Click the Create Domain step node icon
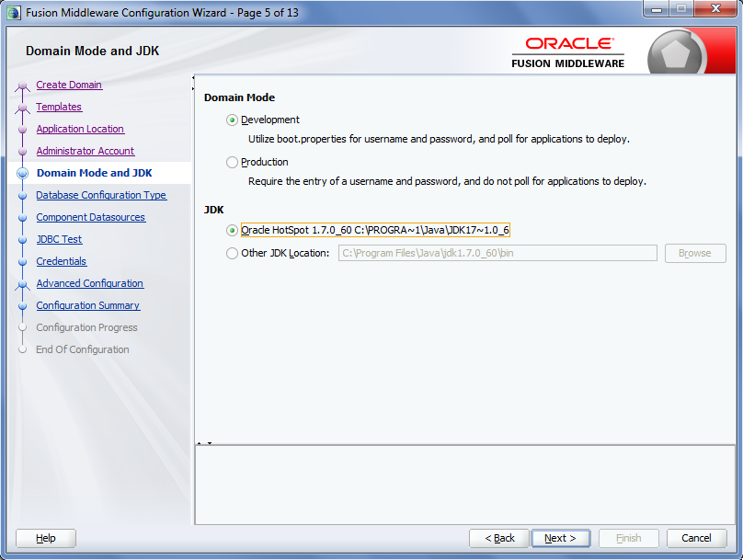The width and height of the screenshot is (743, 560). coord(22,86)
